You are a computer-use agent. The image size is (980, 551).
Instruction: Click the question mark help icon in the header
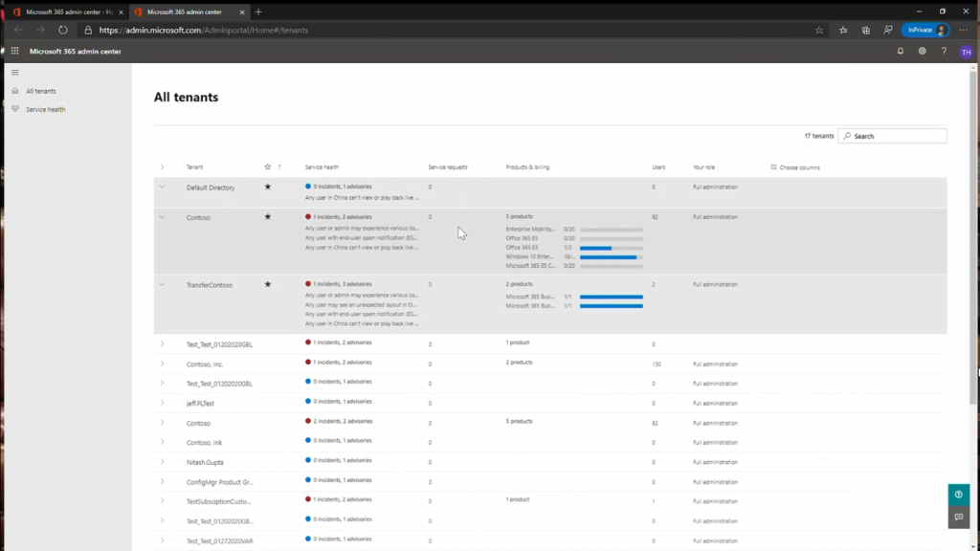click(x=944, y=52)
